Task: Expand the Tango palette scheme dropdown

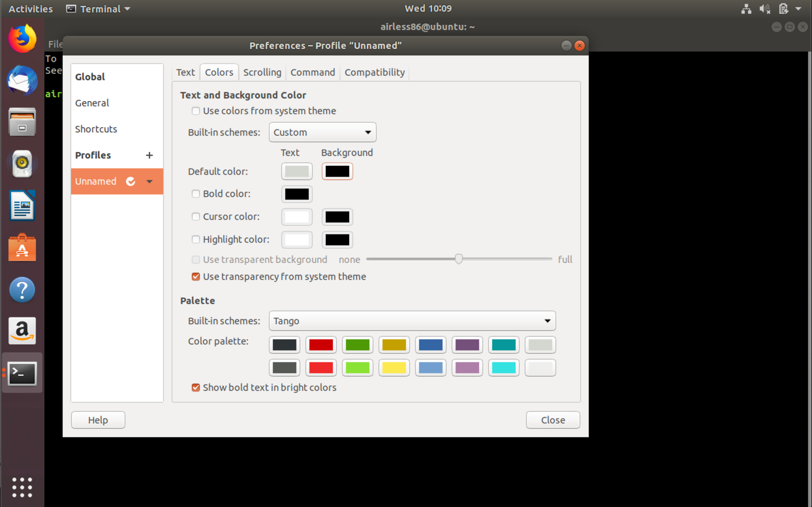Action: [x=412, y=321]
